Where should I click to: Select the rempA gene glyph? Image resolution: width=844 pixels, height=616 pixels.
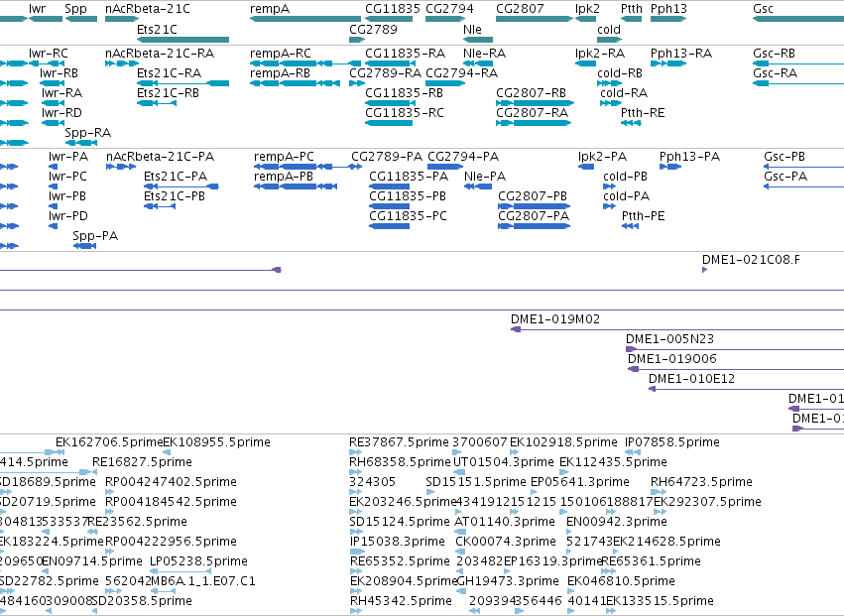coord(305,19)
